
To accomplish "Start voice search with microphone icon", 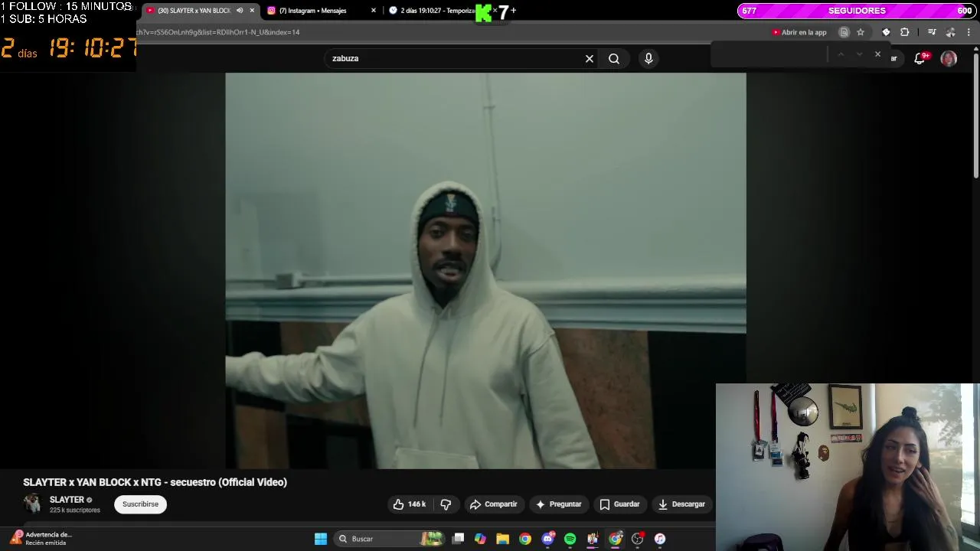I will pos(648,58).
